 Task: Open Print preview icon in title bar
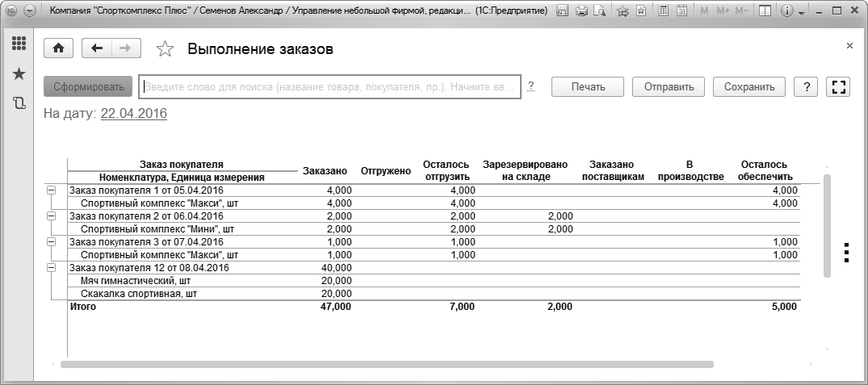click(x=598, y=10)
